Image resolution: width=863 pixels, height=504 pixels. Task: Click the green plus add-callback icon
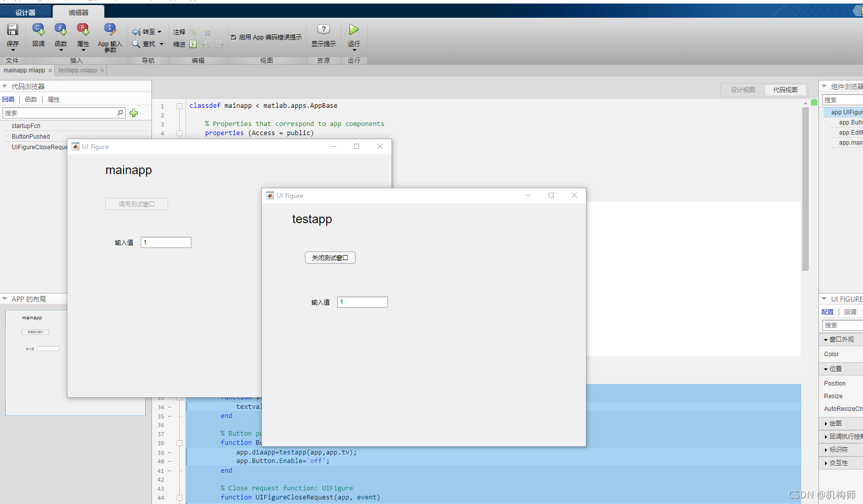pyautogui.click(x=134, y=113)
